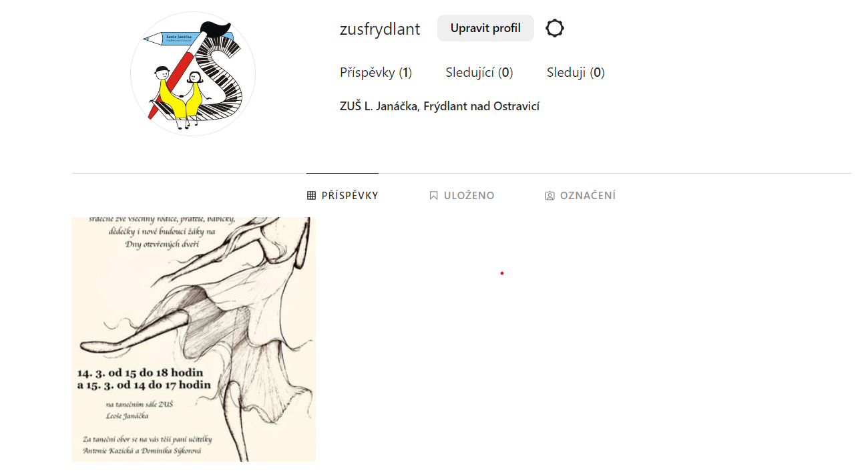Viewport: 868px width, 475px height.
Task: Click the blue pencil in the avatar logo
Action: tap(188, 38)
